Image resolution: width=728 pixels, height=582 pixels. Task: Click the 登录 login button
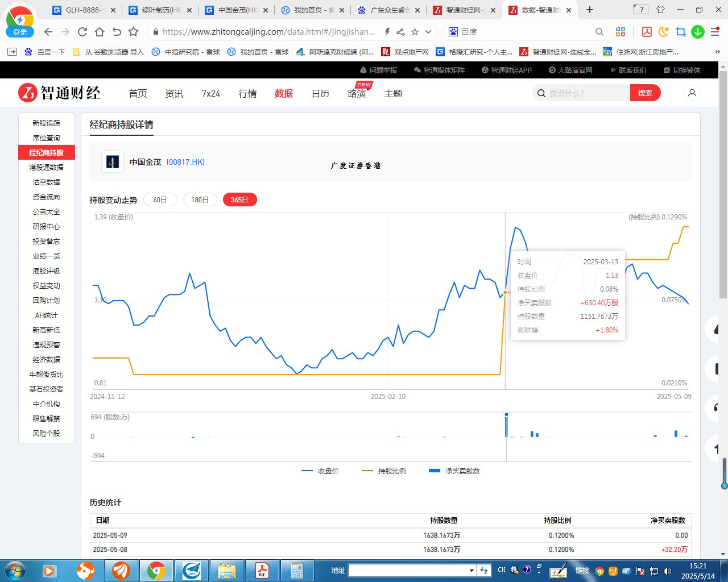[20, 32]
